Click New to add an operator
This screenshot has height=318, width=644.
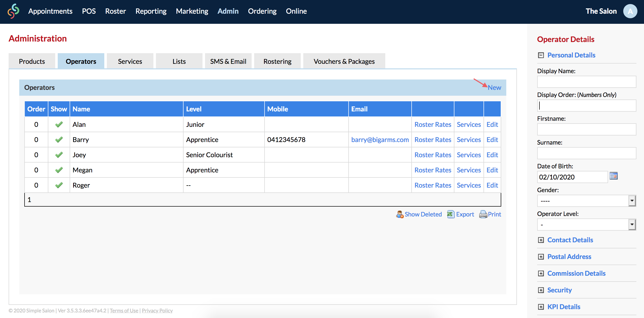(x=494, y=87)
